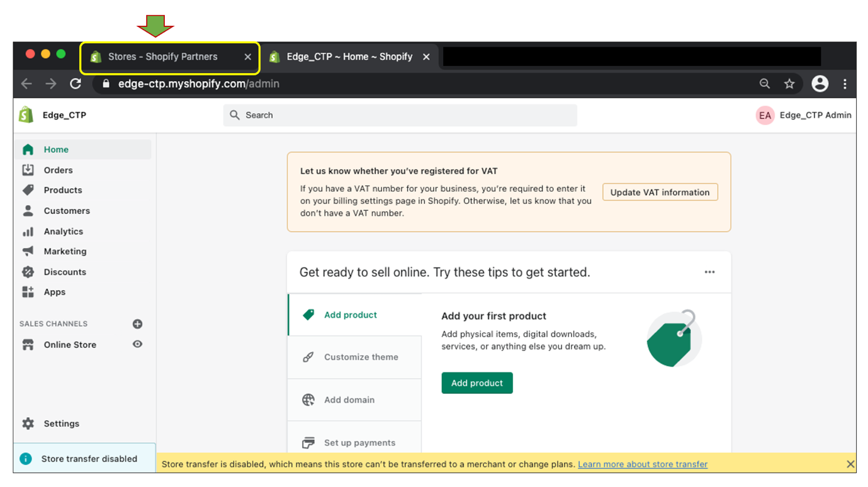Screen dimensions: 868x487
Task: Open Learn more about store transfer link
Action: pos(643,464)
